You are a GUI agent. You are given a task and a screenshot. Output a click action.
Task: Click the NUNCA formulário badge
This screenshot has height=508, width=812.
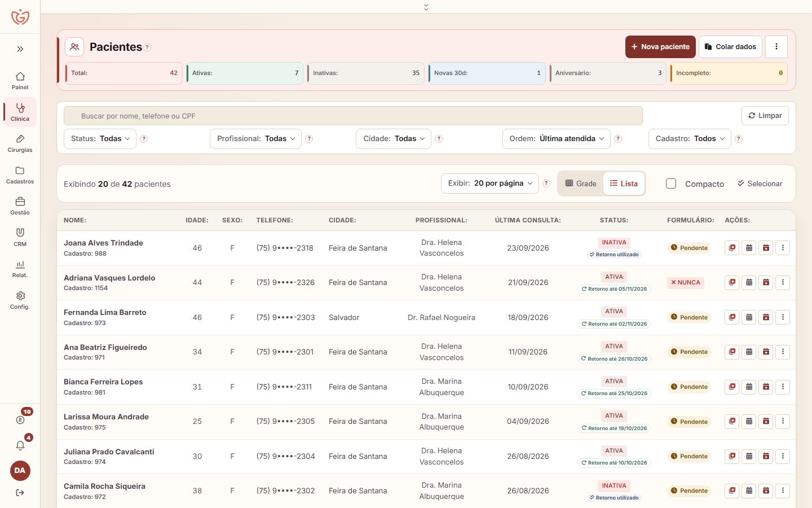pyautogui.click(x=686, y=282)
